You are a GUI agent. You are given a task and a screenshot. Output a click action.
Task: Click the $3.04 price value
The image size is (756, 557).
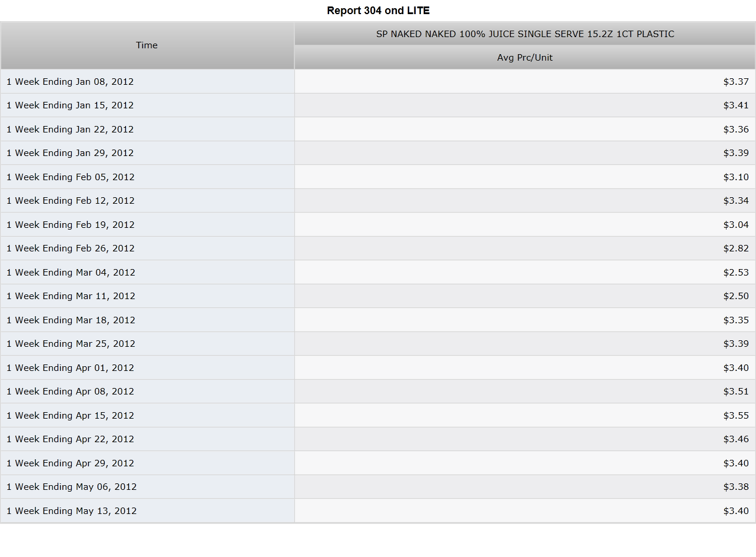[x=736, y=225]
